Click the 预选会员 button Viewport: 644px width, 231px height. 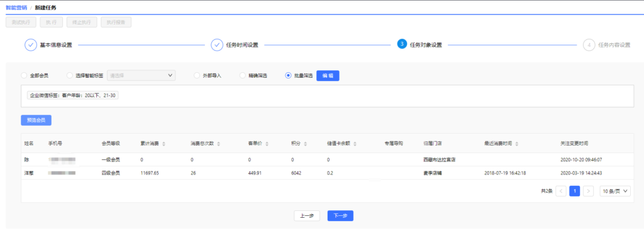[36, 120]
